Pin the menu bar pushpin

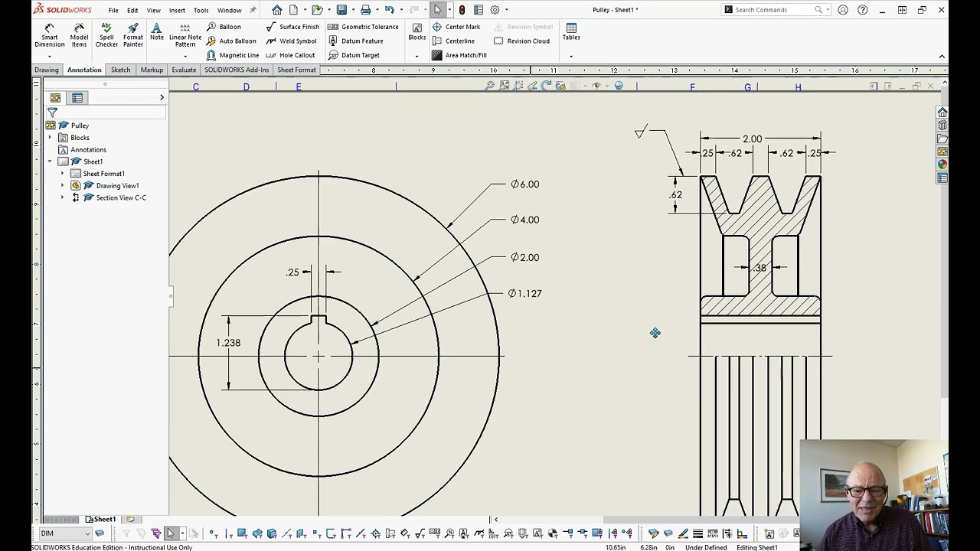(253, 10)
